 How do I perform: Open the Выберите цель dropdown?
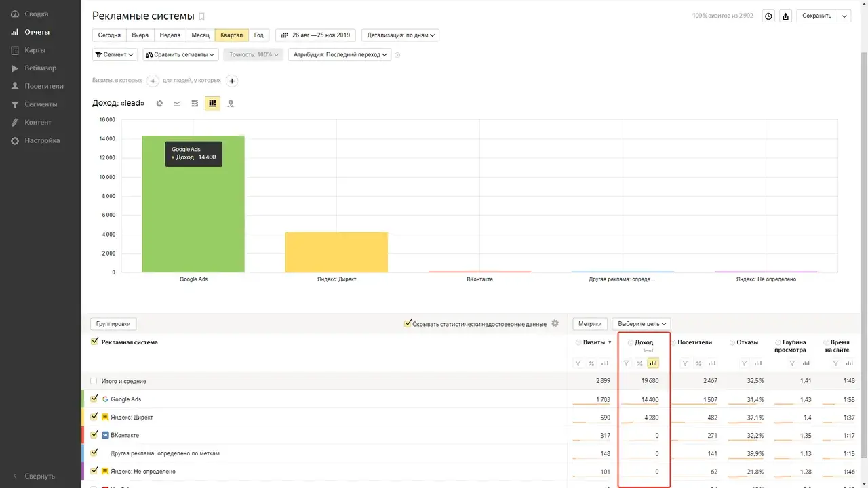pyautogui.click(x=642, y=324)
